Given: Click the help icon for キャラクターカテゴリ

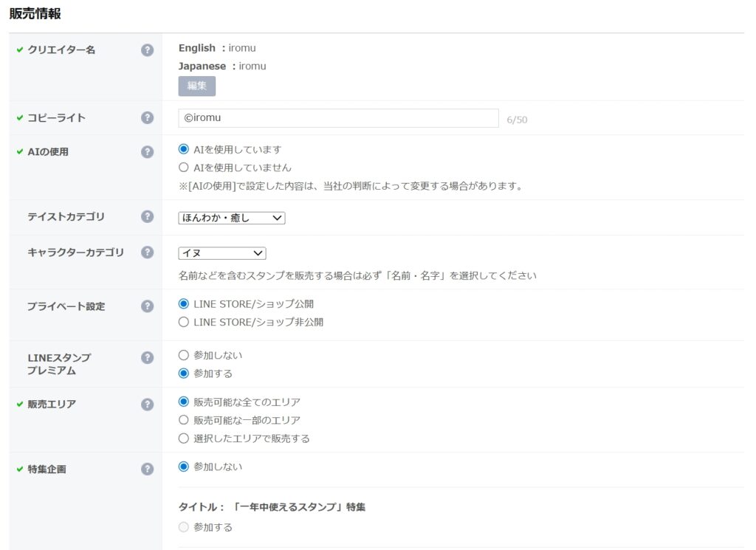Looking at the screenshot, I should pyautogui.click(x=148, y=252).
